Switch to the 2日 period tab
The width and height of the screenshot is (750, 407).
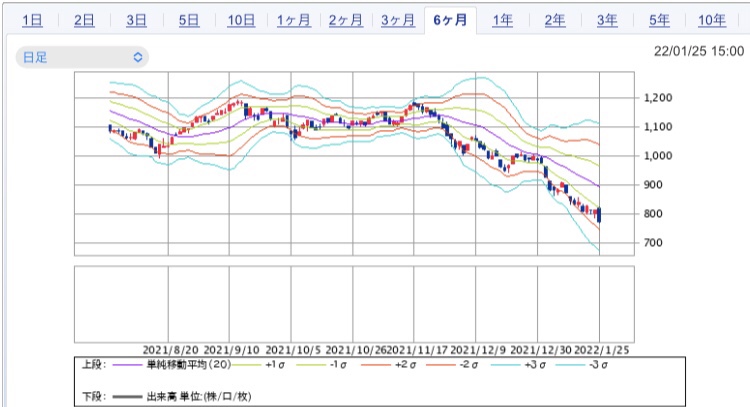(x=84, y=20)
